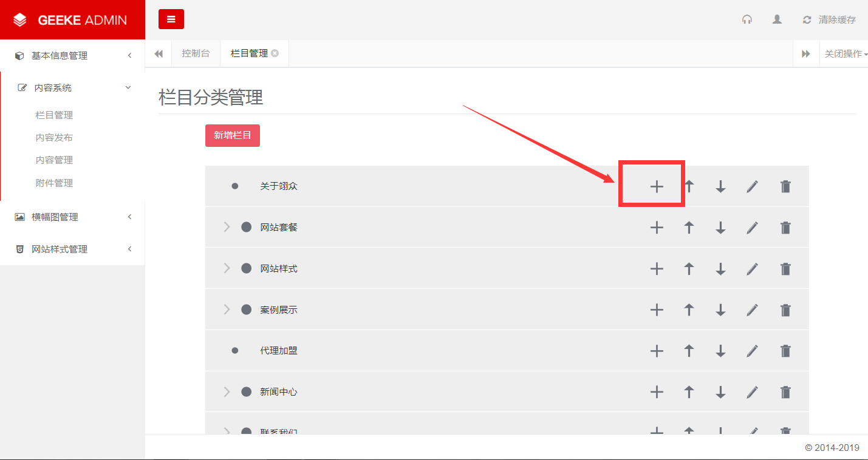Click 清除缓存 to clear the cache
868x460 pixels.
[829, 19]
